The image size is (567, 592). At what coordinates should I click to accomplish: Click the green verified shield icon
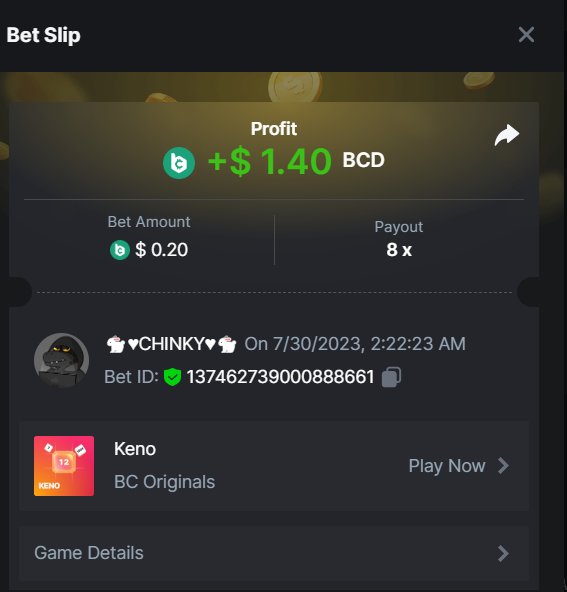173,377
